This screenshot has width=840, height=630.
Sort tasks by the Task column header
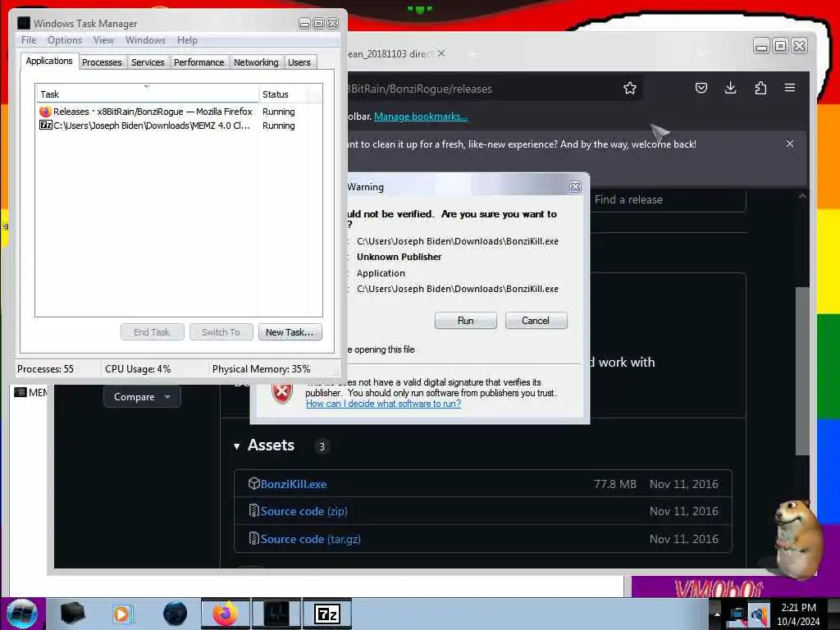pyautogui.click(x=148, y=94)
